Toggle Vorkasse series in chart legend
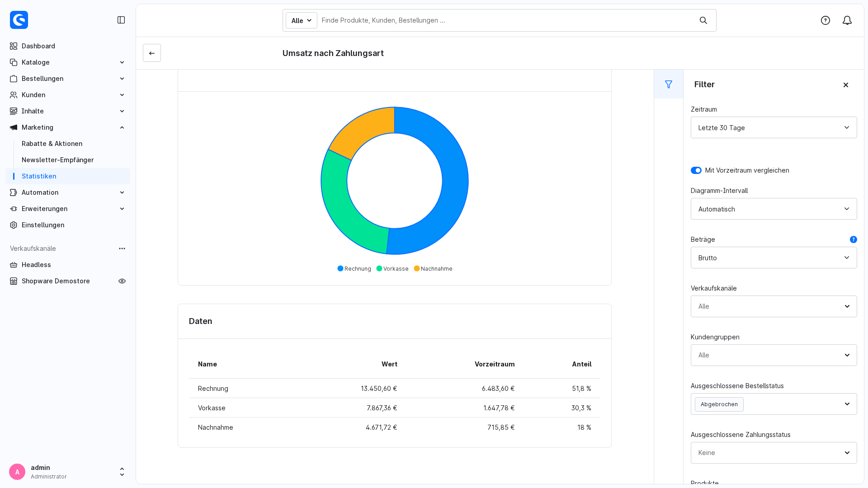This screenshot has height=488, width=868. click(392, 269)
